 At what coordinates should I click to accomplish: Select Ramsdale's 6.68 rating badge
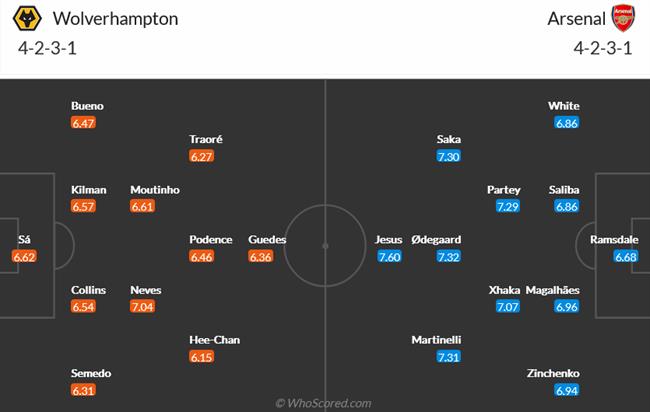[625, 257]
